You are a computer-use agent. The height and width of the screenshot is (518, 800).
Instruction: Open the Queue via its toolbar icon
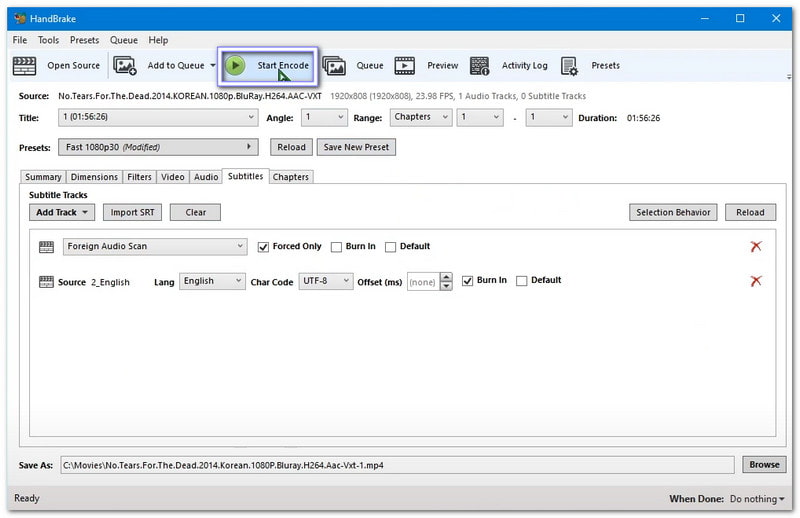[334, 66]
